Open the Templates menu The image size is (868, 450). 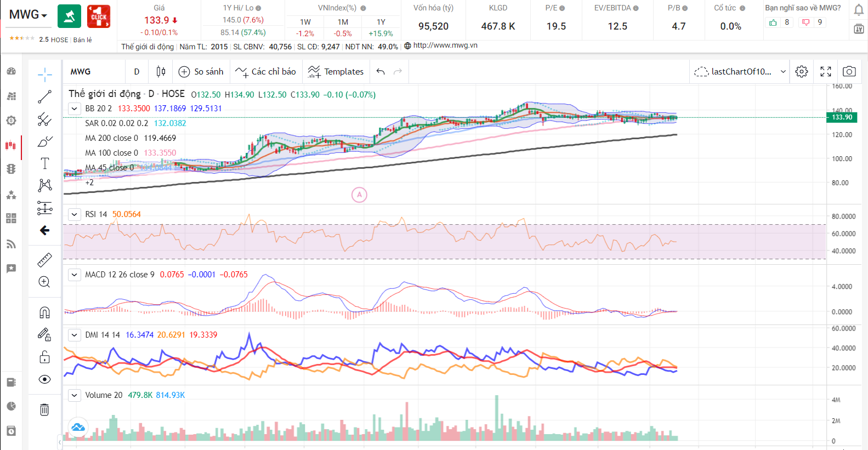[x=336, y=72]
